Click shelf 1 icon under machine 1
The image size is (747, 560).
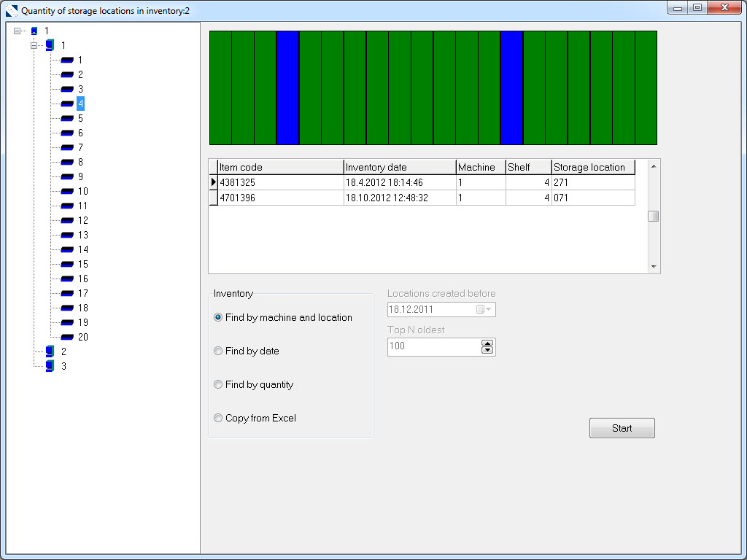(67, 60)
